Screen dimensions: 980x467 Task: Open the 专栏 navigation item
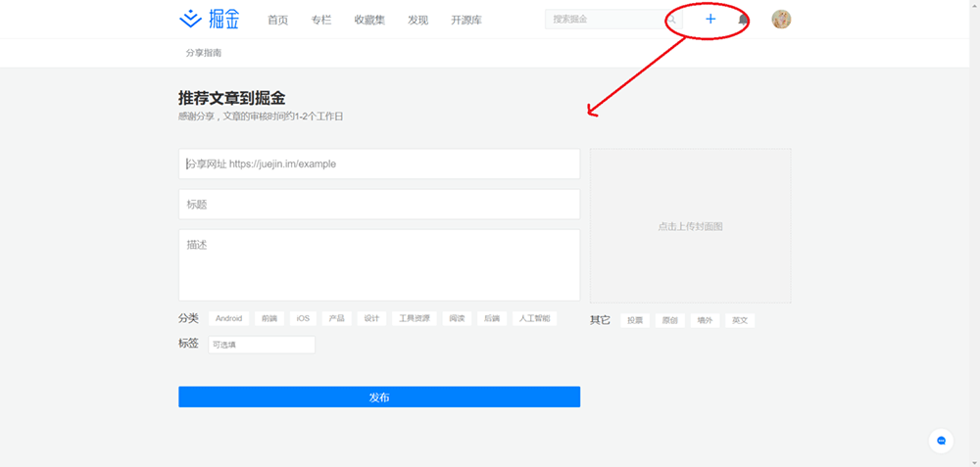click(321, 20)
